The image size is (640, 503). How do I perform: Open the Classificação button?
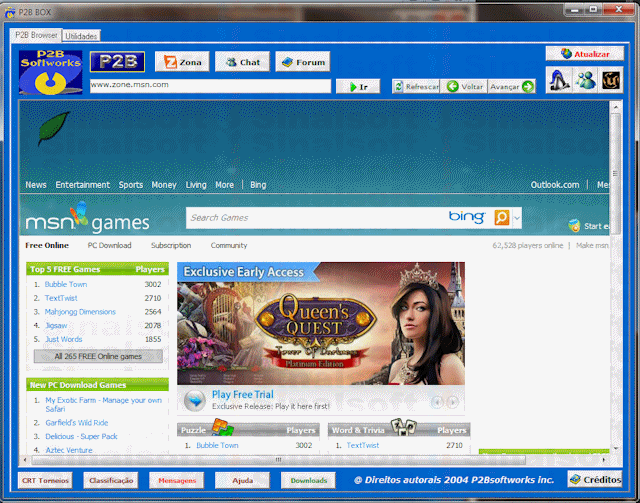(x=111, y=481)
